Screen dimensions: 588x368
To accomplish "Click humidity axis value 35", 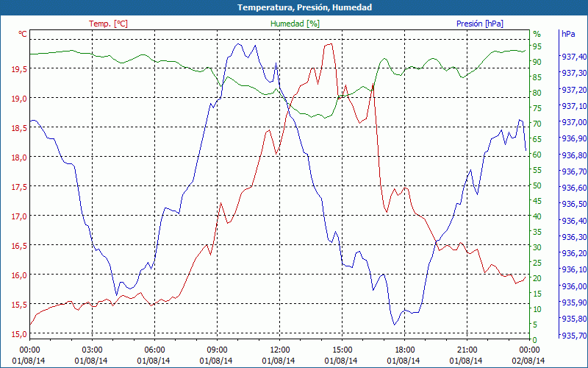I will coord(537,232).
